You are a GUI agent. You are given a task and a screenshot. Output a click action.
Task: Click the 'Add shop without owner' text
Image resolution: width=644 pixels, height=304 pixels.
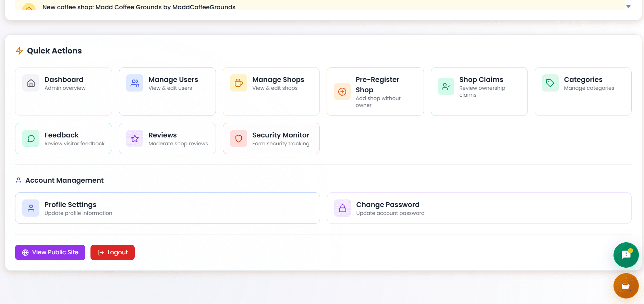click(x=378, y=102)
